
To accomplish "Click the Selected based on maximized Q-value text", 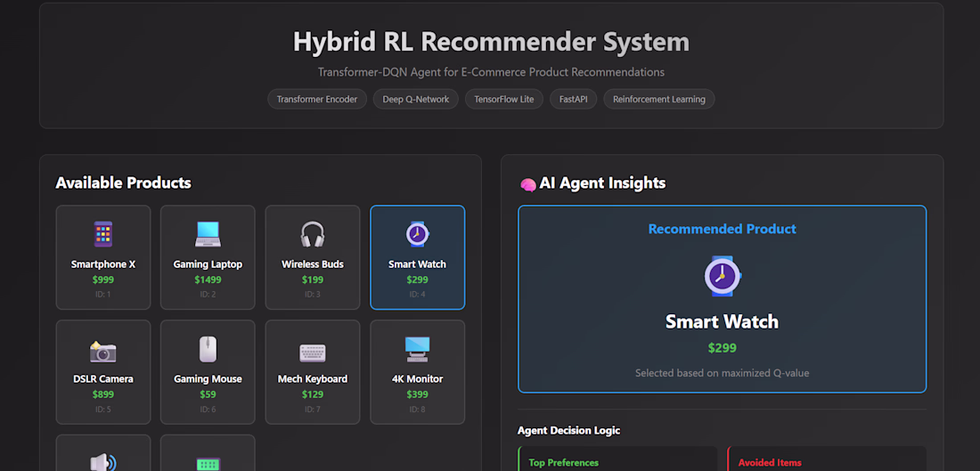I will 723,374.
